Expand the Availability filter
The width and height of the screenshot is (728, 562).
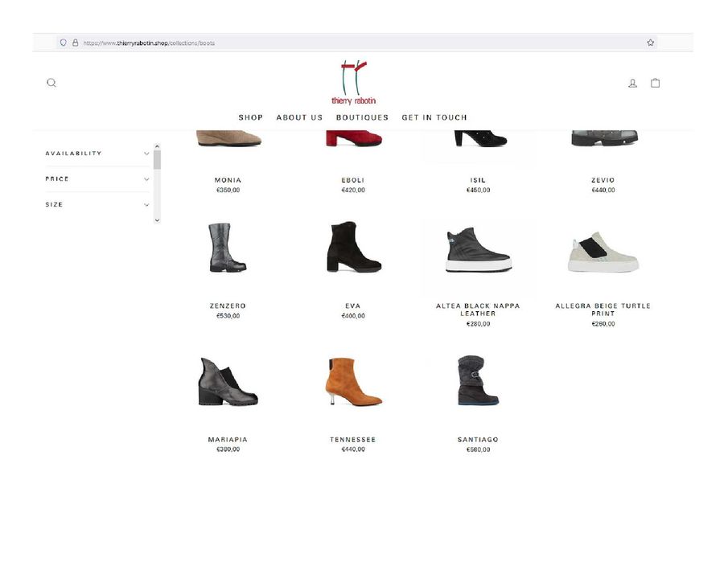click(97, 153)
